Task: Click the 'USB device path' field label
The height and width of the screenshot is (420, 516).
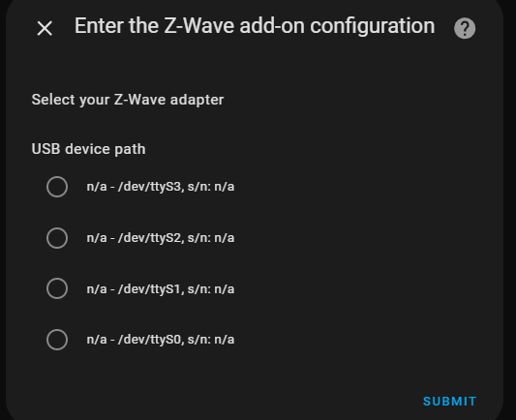Action: 88,149
